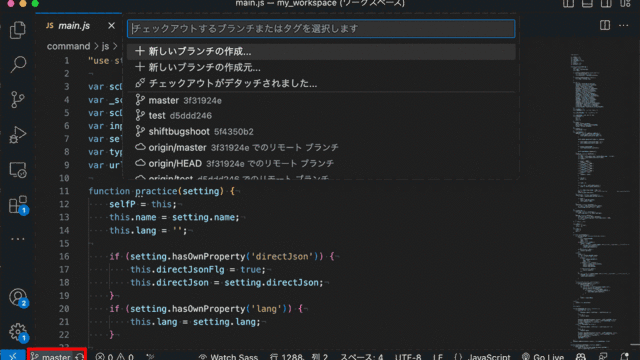Toggle panel layout icon in title bar
The width and height of the screenshot is (640, 360).
click(x=587, y=4)
